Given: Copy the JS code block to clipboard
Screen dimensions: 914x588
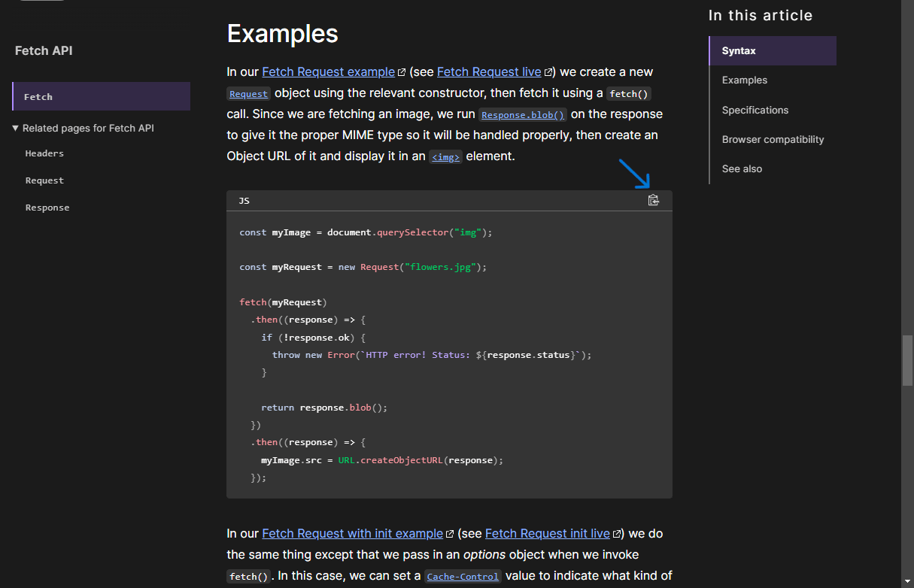Looking at the screenshot, I should (653, 200).
